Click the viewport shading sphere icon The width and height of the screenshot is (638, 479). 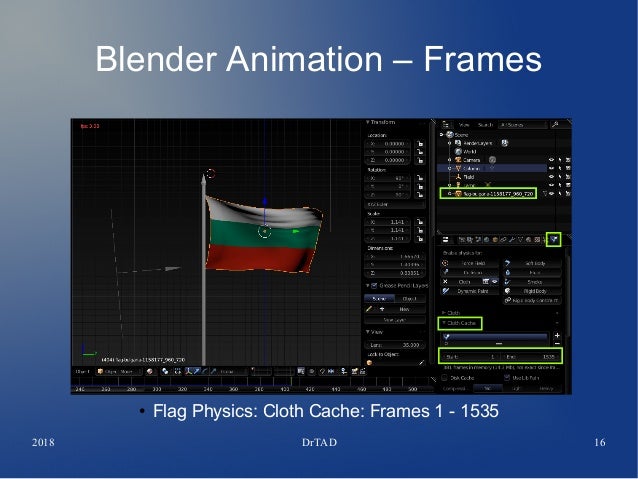click(x=150, y=371)
